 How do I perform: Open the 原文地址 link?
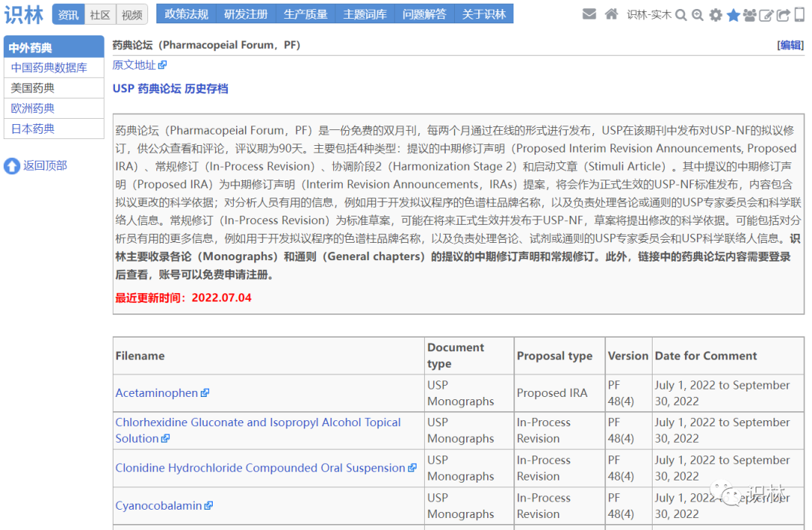point(134,65)
